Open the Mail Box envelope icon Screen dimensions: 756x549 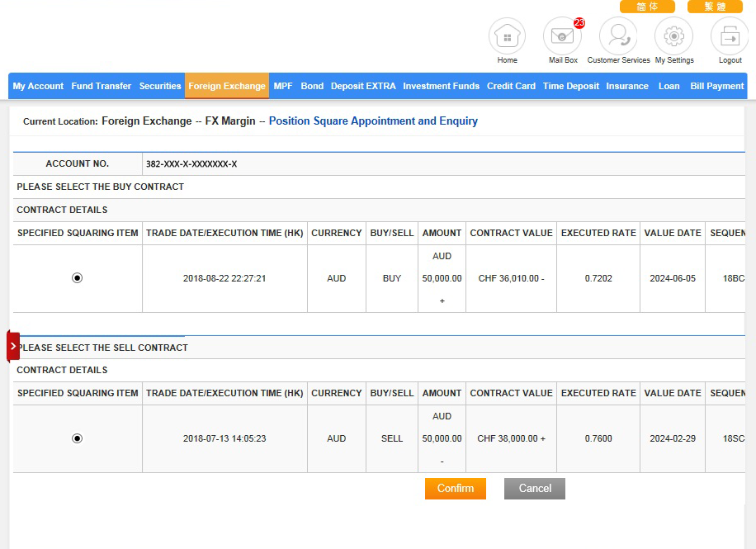coord(562,37)
